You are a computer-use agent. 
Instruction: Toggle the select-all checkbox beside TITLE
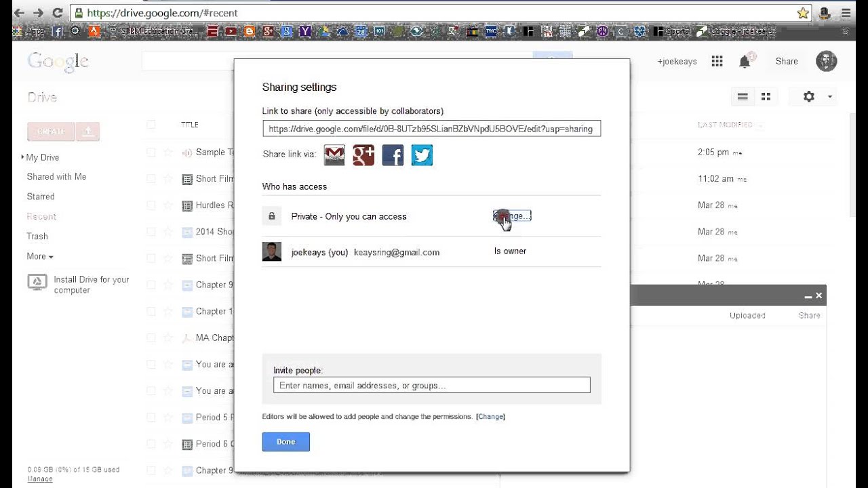click(x=151, y=124)
